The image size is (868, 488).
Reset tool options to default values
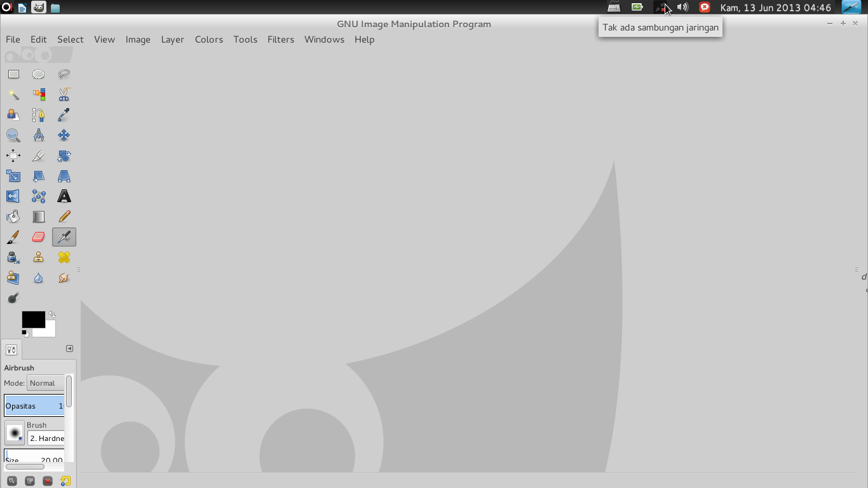click(65, 481)
